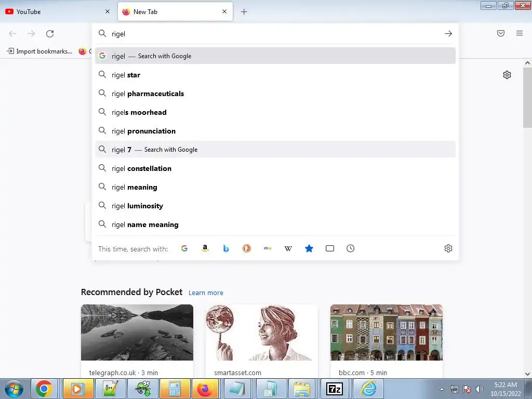Screen dimensions: 532x399
Task: Search this time with Bing
Action: tap(226, 248)
